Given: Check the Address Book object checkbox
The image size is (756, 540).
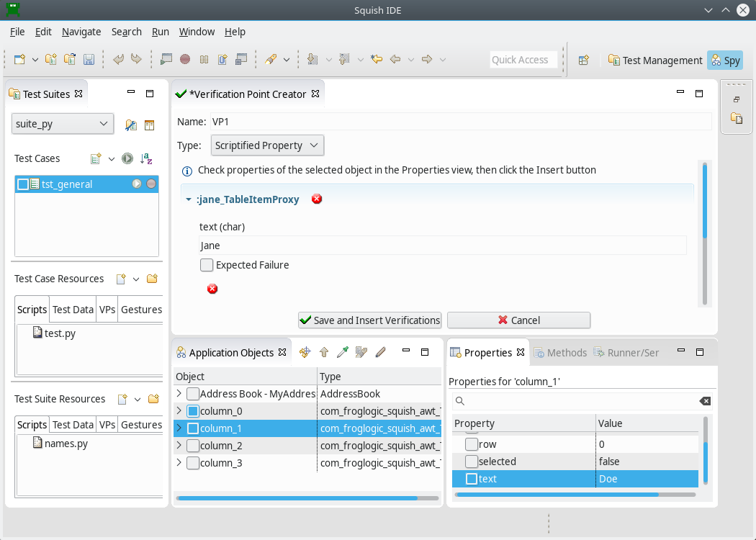Looking at the screenshot, I should click(193, 394).
